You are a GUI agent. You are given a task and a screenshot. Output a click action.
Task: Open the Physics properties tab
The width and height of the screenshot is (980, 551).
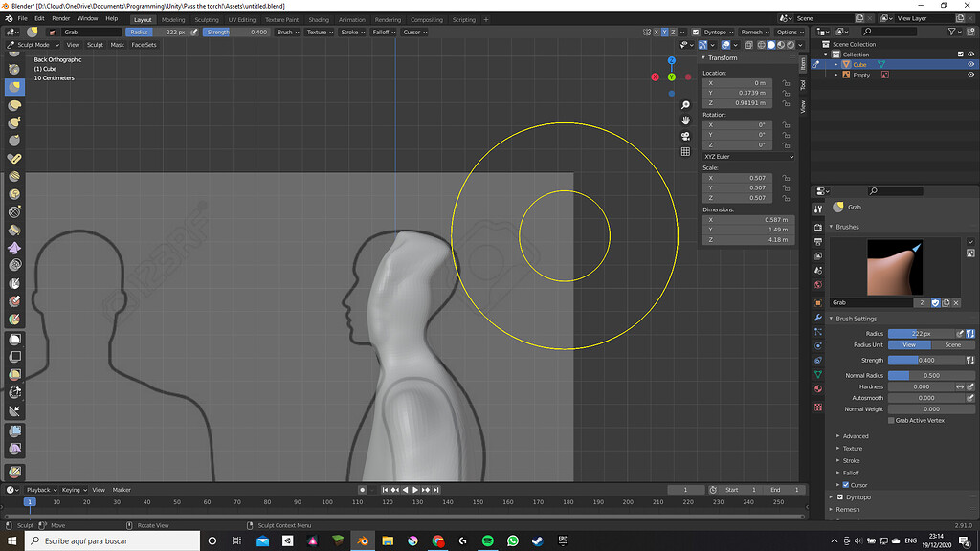[818, 345]
